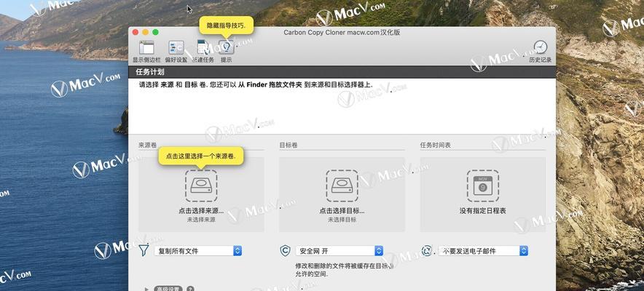The width and height of the screenshot is (644, 291).
Task: Click the SafetyNet description text 修改和删除的文件
Action: (x=344, y=270)
